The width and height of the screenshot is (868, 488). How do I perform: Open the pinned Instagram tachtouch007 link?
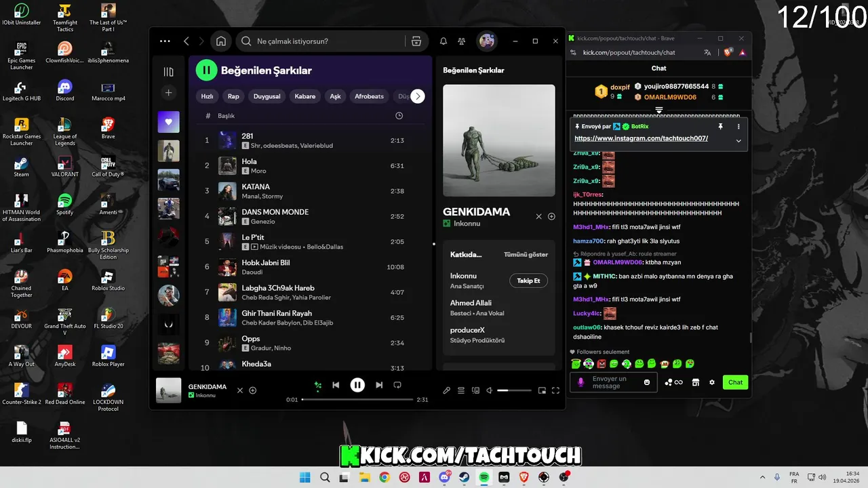tap(641, 138)
